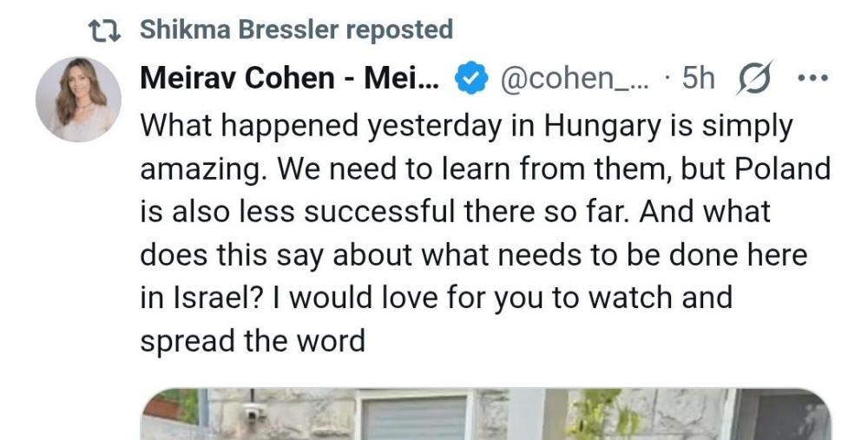Viewport: 868px width, 440px height.
Task: Open Shikma Bressler's profile from the repost label
Action: tap(240, 30)
